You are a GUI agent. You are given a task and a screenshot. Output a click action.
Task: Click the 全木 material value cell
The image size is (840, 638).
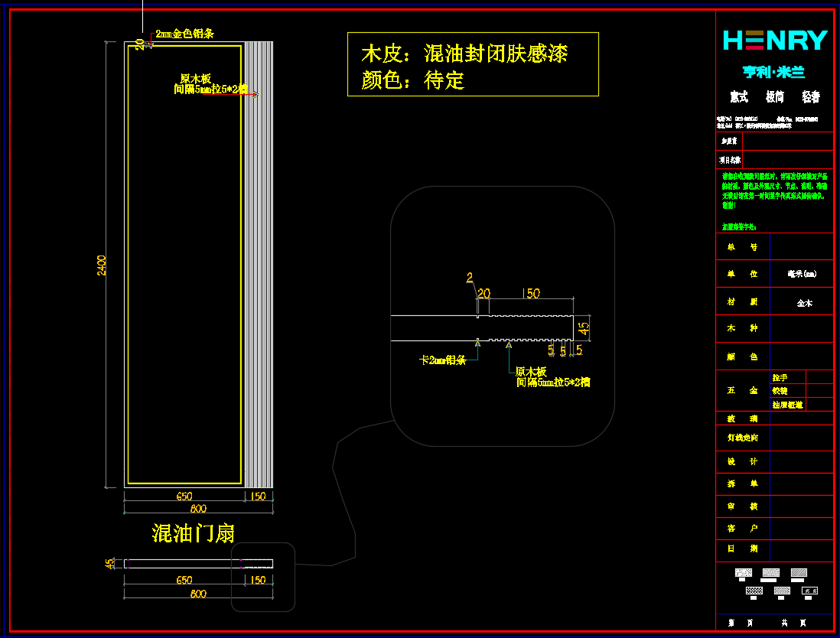(x=803, y=303)
